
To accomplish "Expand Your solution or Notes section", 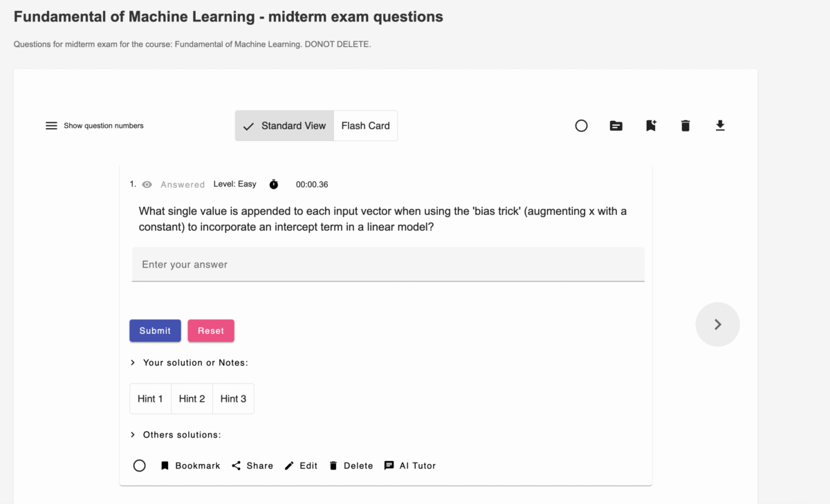I will pyautogui.click(x=189, y=363).
